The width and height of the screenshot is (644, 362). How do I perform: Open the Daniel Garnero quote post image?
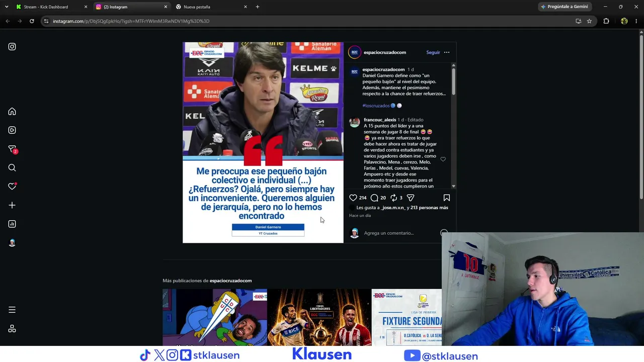(x=263, y=143)
